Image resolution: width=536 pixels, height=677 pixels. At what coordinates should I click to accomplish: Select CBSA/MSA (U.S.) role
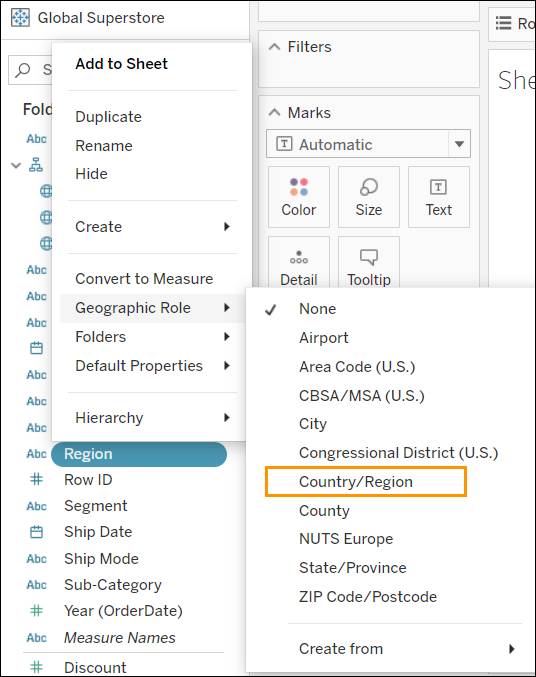[x=362, y=395]
